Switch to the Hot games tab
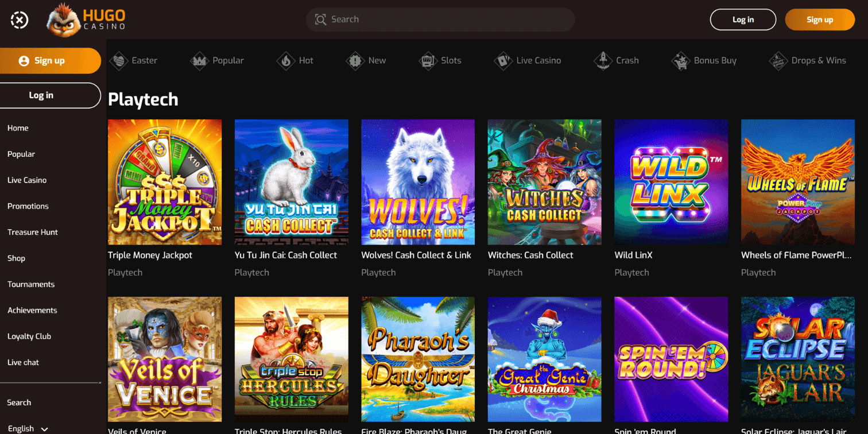 point(295,60)
